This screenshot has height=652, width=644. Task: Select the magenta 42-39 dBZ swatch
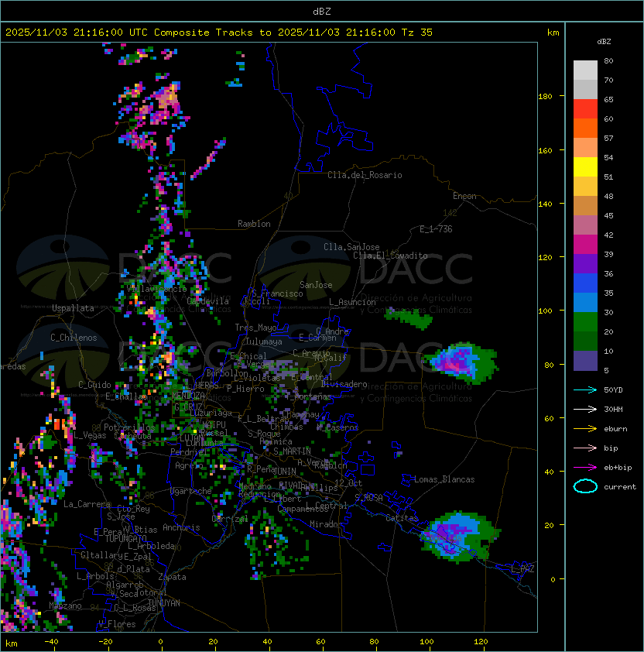coord(585,245)
